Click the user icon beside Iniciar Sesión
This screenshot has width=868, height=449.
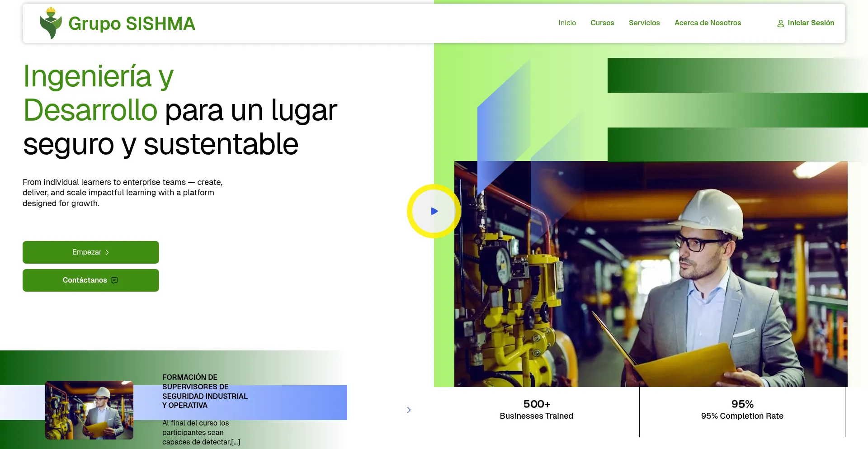781,24
